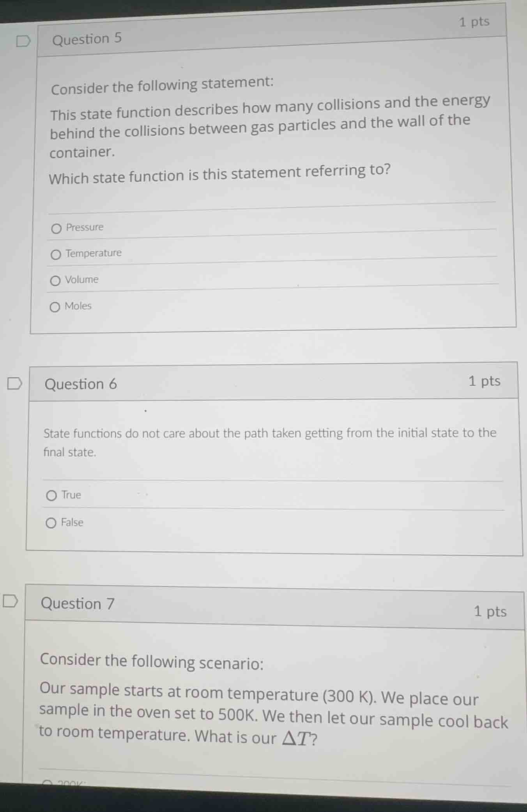Viewport: 527px width, 812px height.
Task: Select the Volume answer option
Action: tap(56, 280)
